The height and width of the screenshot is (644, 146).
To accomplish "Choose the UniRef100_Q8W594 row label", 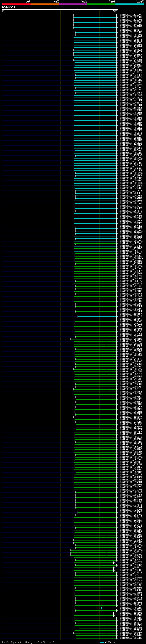I will point(131,45).
